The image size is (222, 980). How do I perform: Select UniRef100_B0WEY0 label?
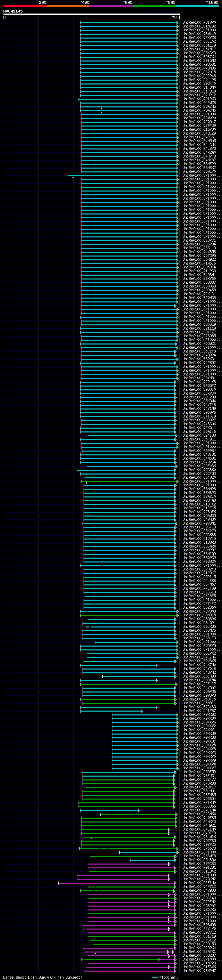click(x=199, y=172)
